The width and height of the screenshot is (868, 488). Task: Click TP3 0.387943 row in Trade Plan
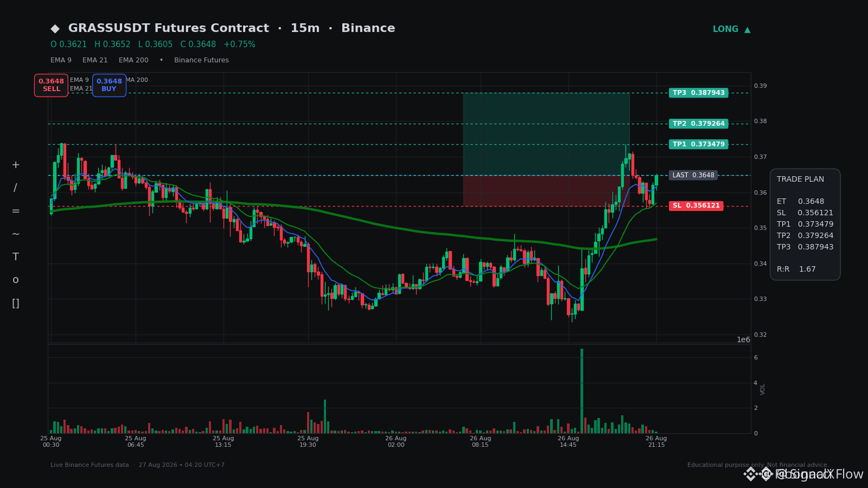point(805,247)
